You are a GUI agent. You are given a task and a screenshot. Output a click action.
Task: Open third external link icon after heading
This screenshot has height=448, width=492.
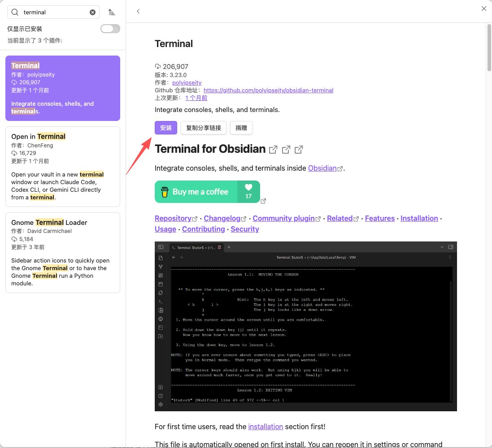point(299,150)
